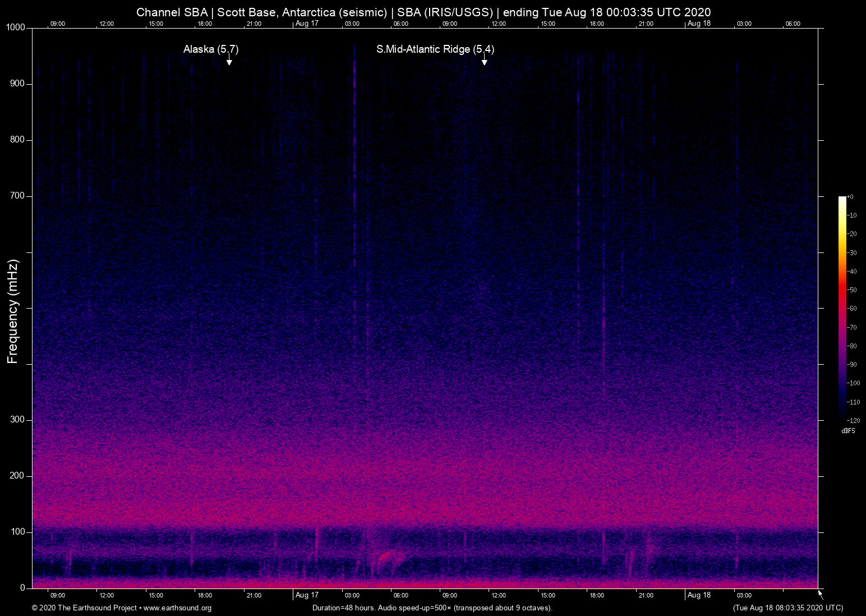Image resolution: width=866 pixels, height=616 pixels.
Task: Select the Aug 17 marker on the top time axis
Action: point(307,24)
